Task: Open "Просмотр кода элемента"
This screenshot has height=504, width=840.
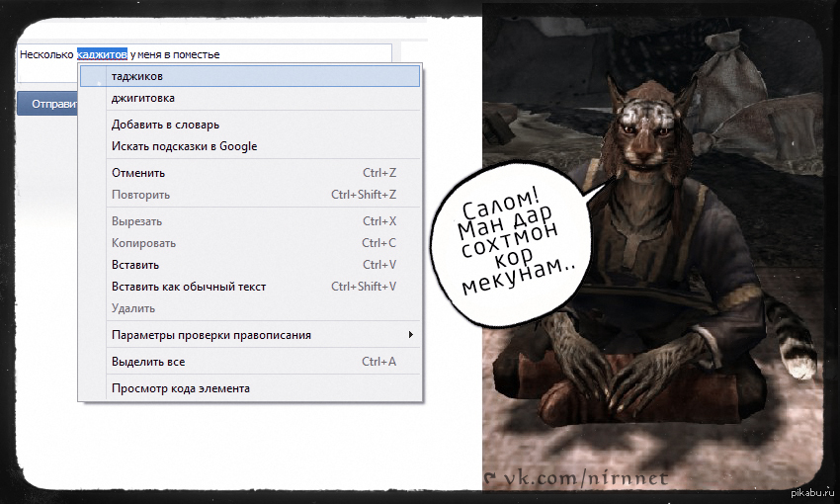Action: 250,388
